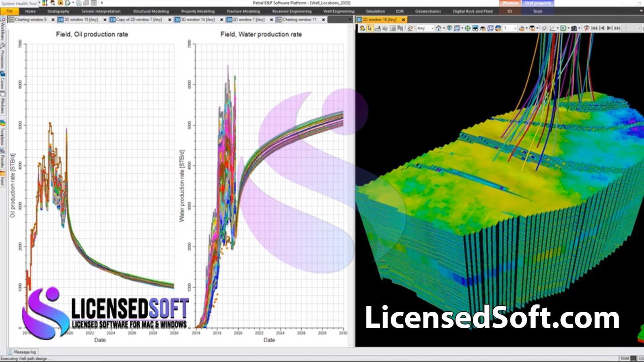
Task: Open the Well Engineering tab
Action: point(339,11)
